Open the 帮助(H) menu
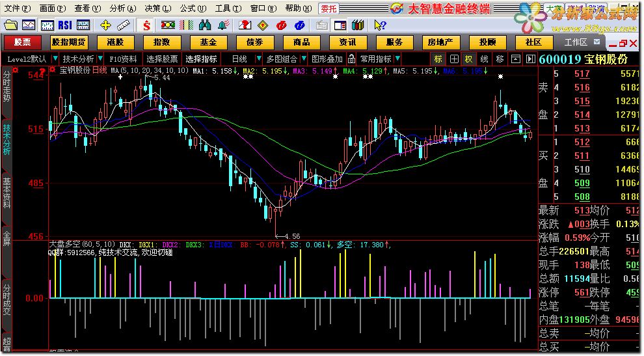Screen dimensions: 644x356 tap(299, 8)
